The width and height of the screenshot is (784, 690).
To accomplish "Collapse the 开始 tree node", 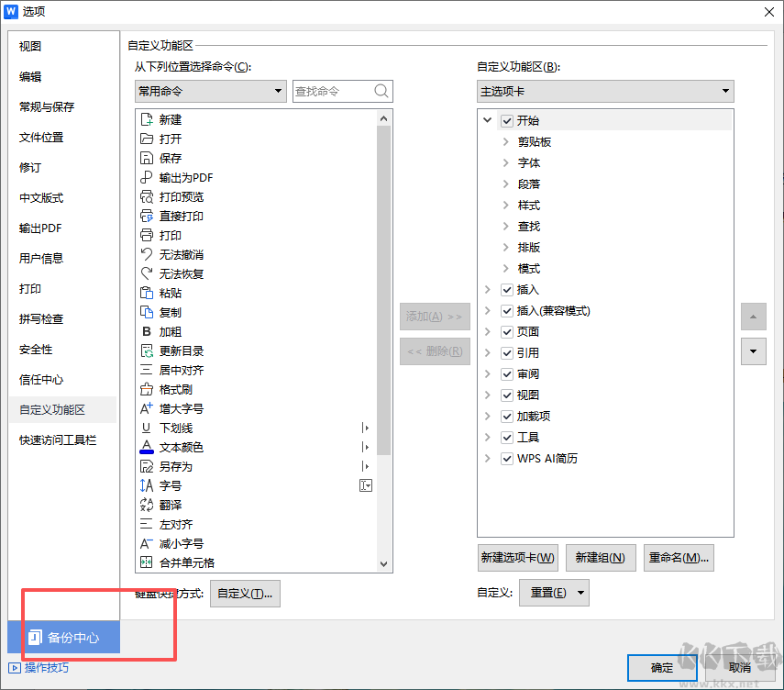I will pos(488,120).
